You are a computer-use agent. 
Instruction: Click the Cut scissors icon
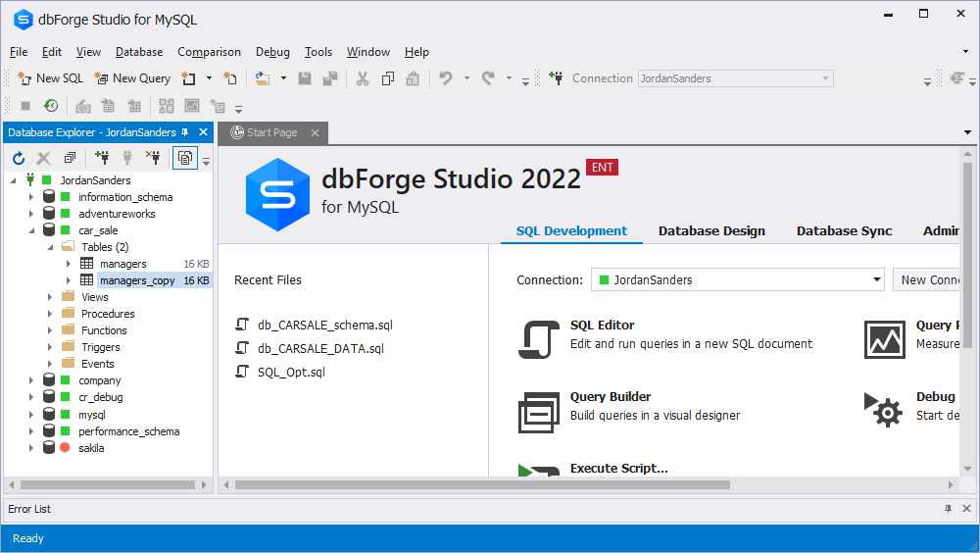[363, 78]
